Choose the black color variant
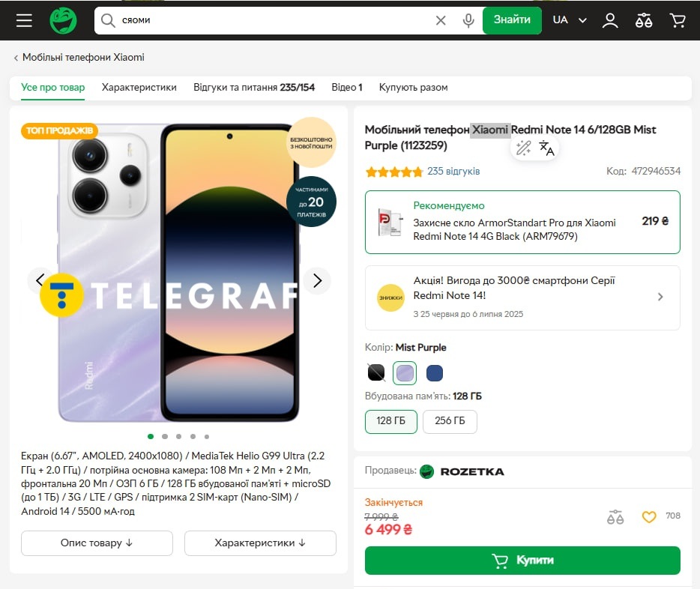The height and width of the screenshot is (589, 700). coord(376,372)
